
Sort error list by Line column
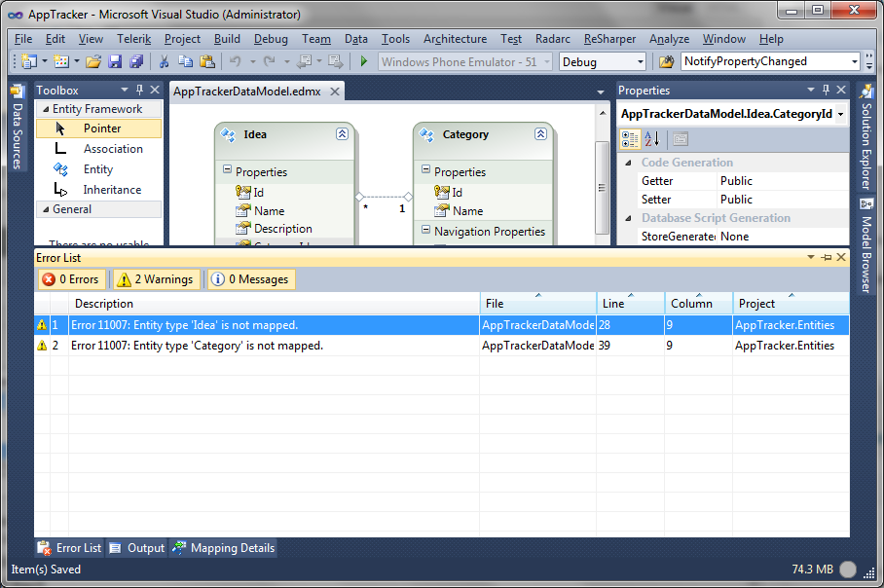tap(630, 304)
